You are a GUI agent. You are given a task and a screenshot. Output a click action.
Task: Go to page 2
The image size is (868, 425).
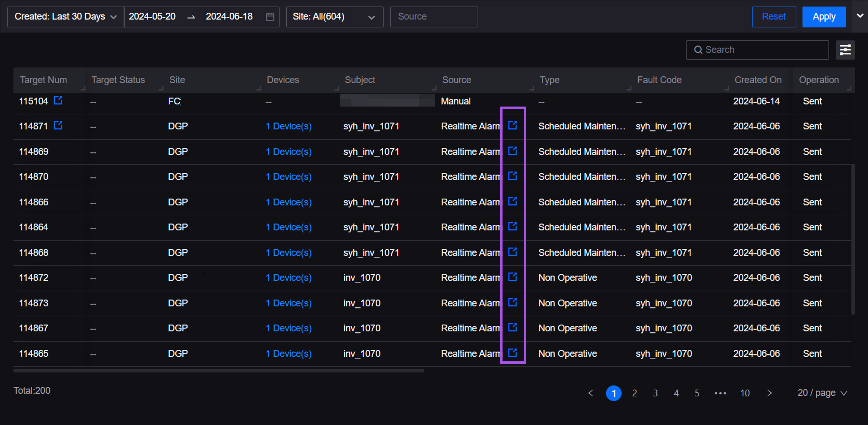pos(635,393)
